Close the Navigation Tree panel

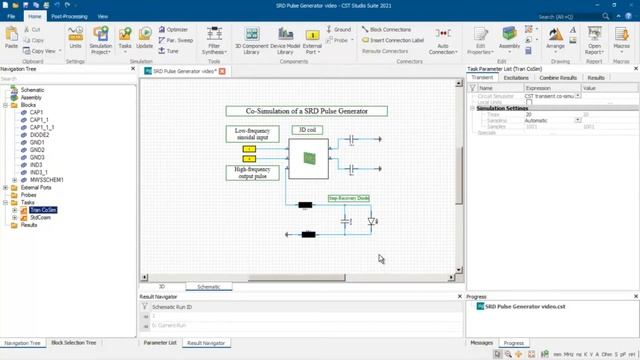tap(133, 69)
